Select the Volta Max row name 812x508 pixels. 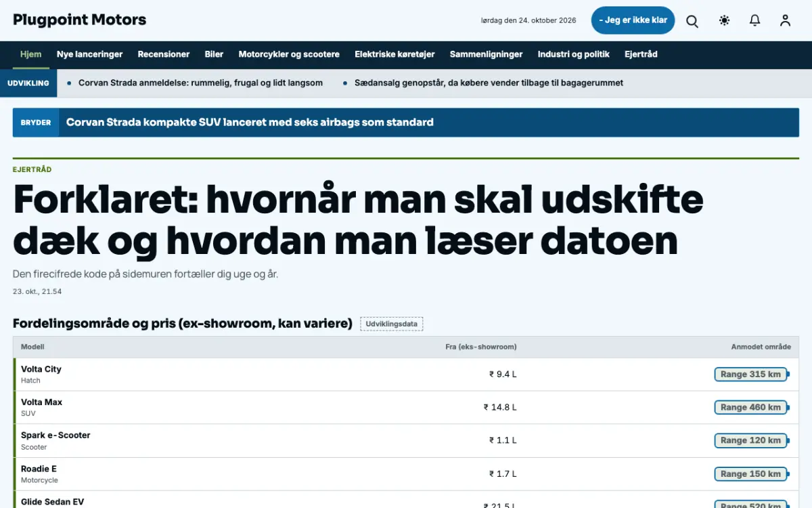[41, 402]
